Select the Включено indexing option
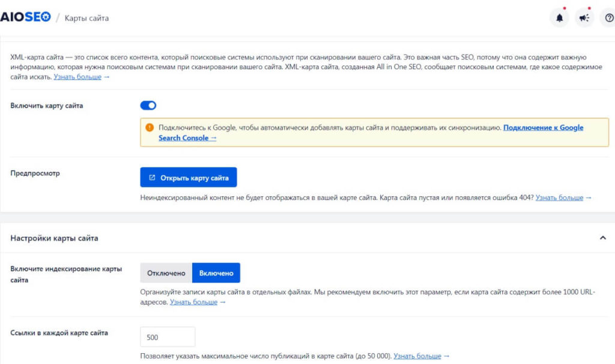The width and height of the screenshot is (615, 364). [x=216, y=273]
